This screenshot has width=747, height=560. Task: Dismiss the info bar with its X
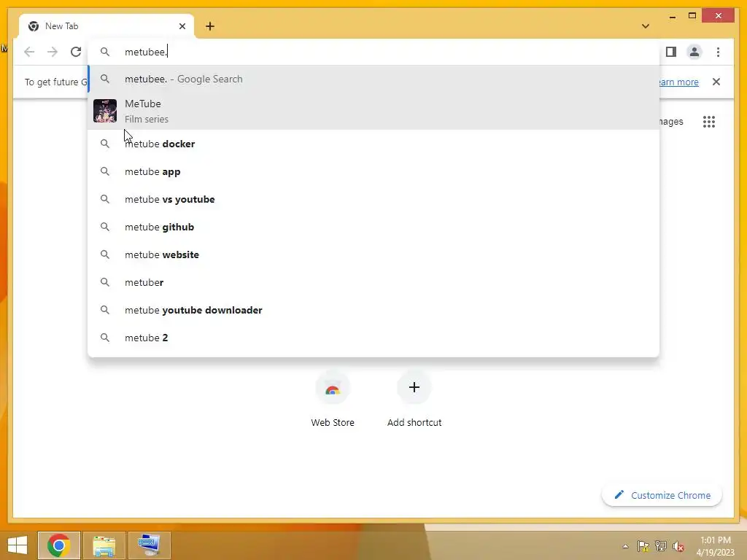click(716, 82)
